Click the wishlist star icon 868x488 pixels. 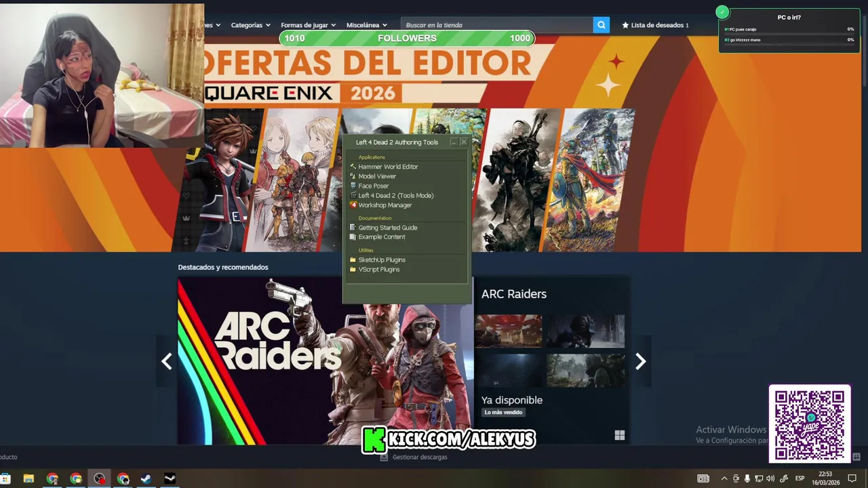(625, 25)
